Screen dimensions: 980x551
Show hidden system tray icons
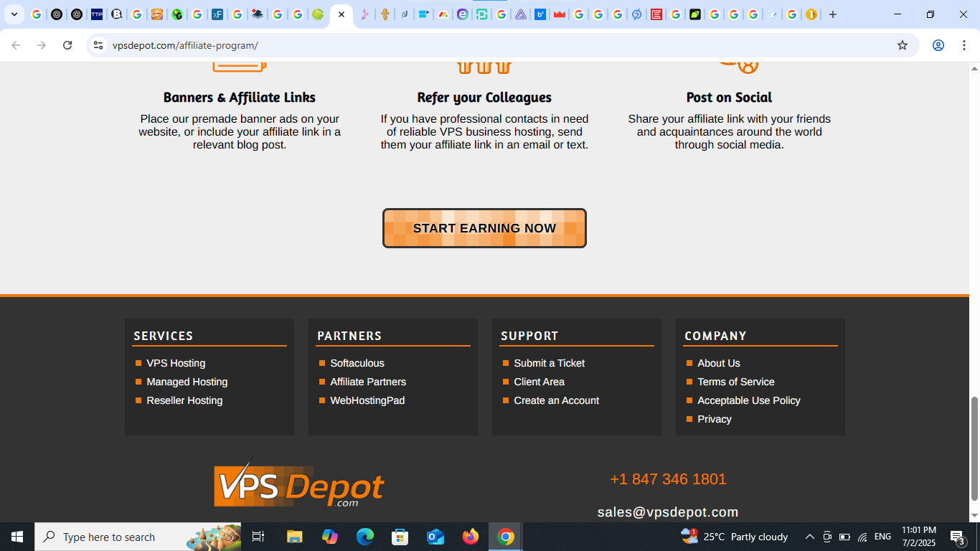tap(810, 537)
